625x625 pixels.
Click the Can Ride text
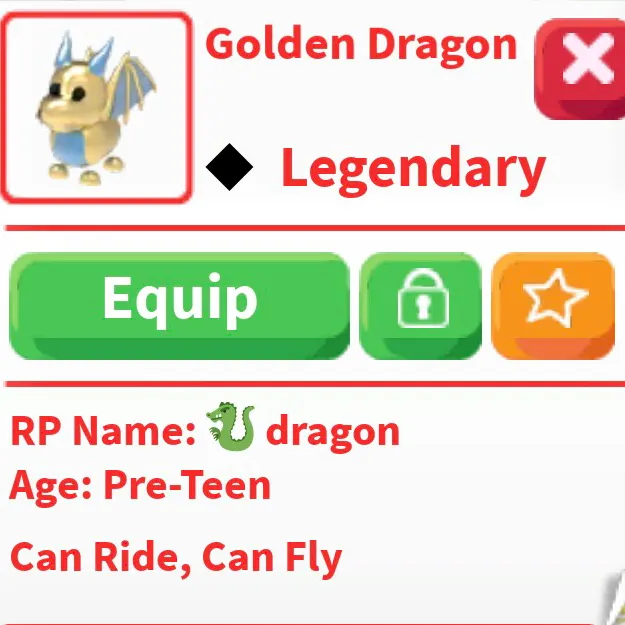pyautogui.click(x=94, y=558)
